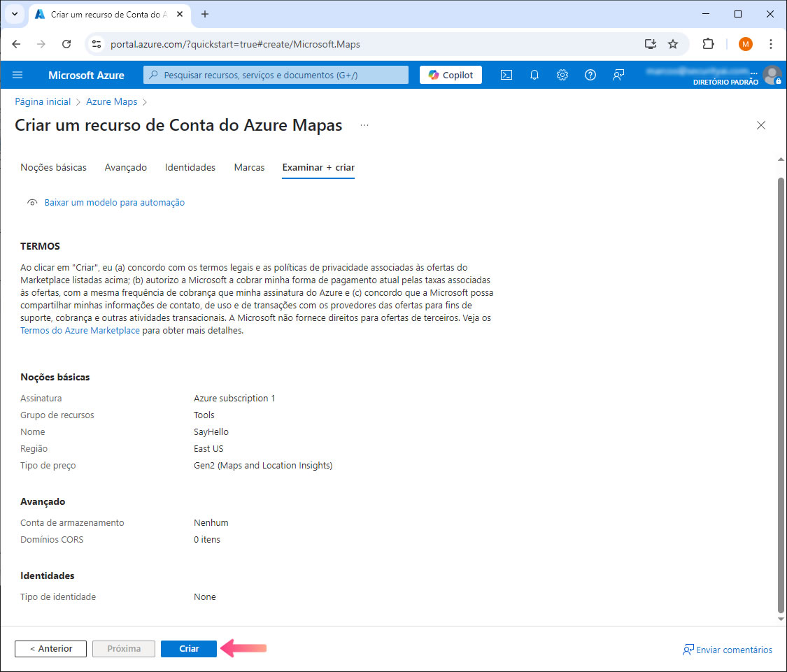This screenshot has height=672, width=787.
Task: Open the browser extensions puzzle icon
Action: 708,44
